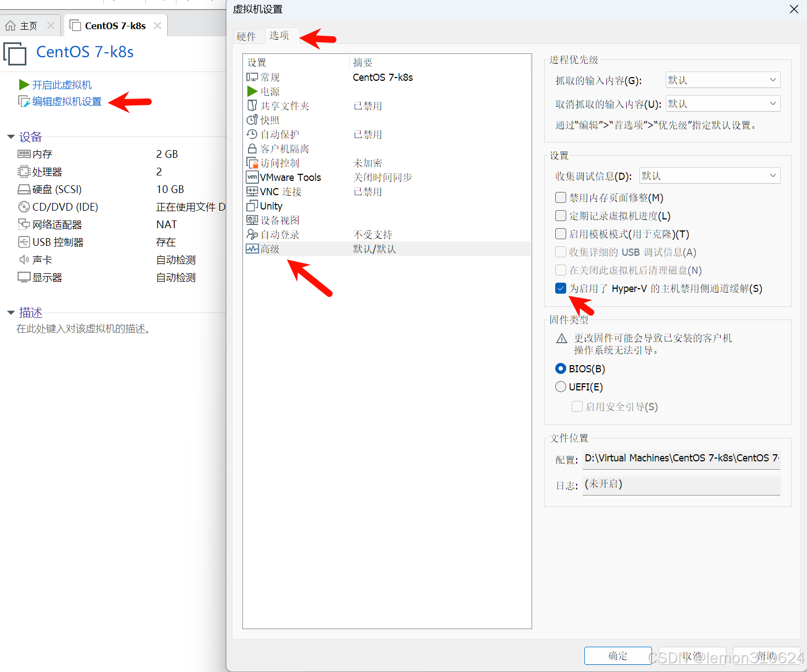The width and height of the screenshot is (807, 672).
Task: Toggle 启用安全引导(S) checkbox
Action: pos(577,406)
